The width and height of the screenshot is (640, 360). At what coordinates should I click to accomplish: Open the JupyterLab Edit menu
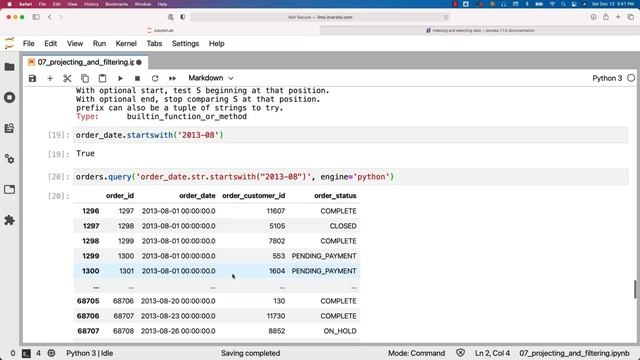coord(51,44)
